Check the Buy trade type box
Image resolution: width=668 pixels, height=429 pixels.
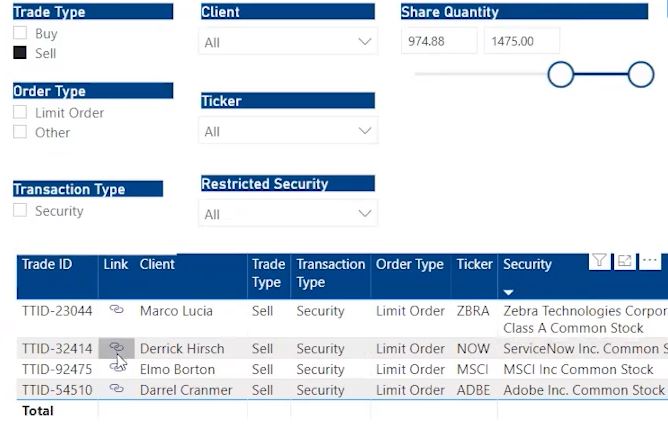tap(20, 33)
